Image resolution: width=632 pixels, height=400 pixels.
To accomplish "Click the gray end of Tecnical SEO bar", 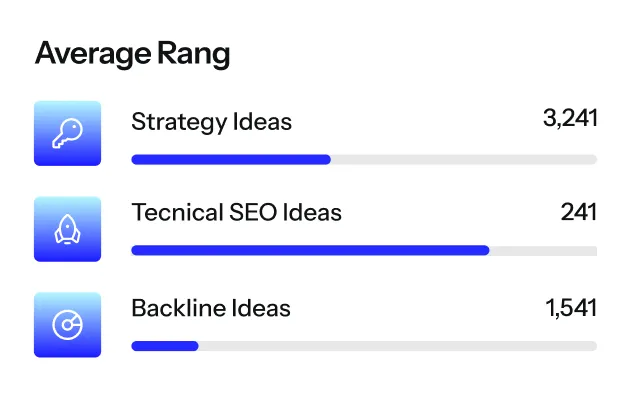I will 543,250.
